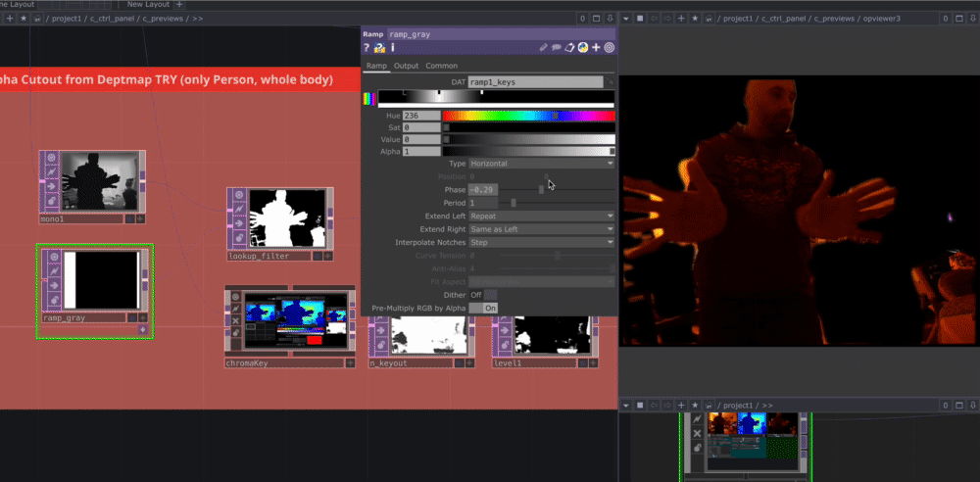Open pane options down arrow in opviewer3 pane
This screenshot has width=980, height=482.
pos(972,19)
